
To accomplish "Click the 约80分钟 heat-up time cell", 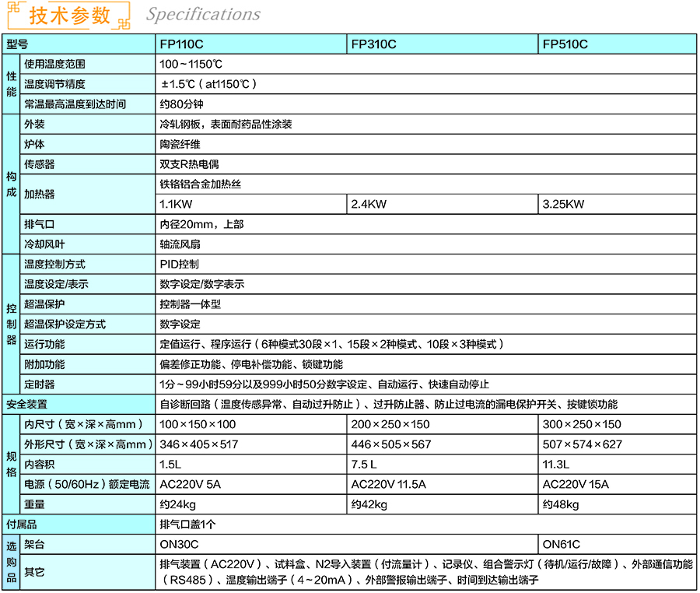I will tap(181, 104).
